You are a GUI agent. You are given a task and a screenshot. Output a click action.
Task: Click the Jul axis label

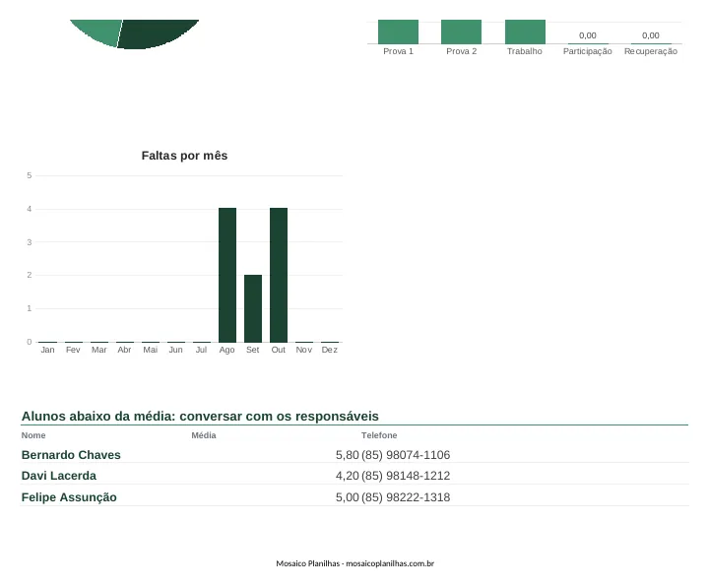click(202, 350)
